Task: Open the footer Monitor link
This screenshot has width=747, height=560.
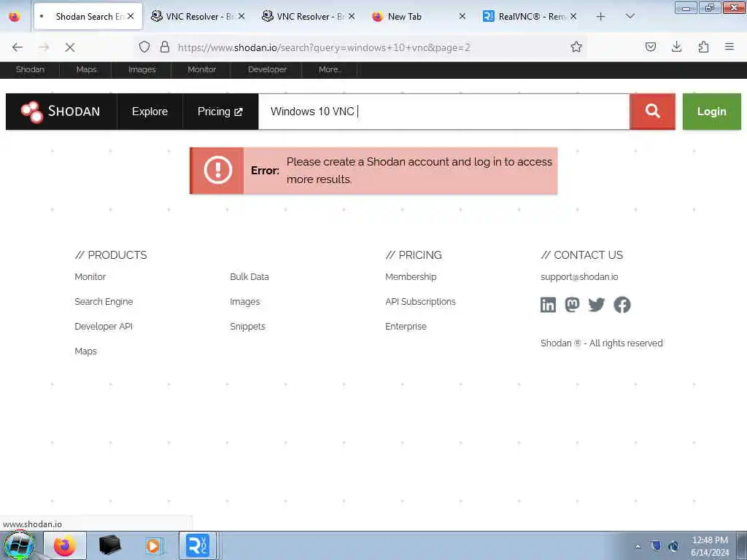Action: coord(90,276)
